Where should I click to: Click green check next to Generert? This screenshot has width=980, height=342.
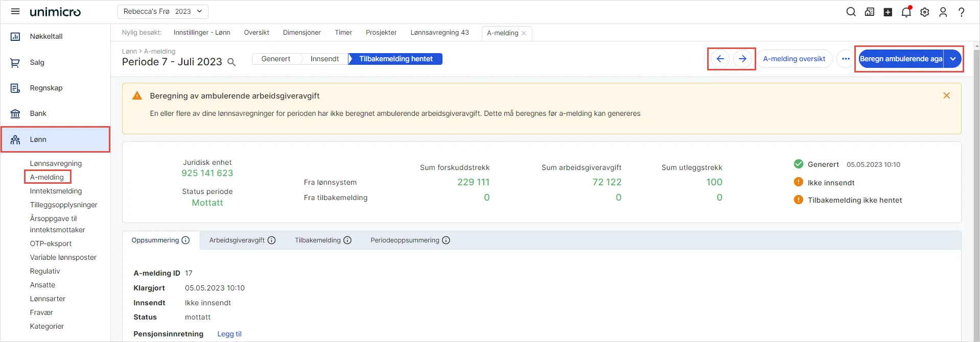tap(799, 164)
